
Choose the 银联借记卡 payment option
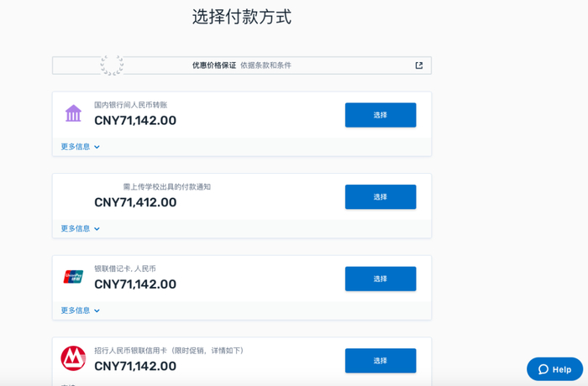pos(380,279)
